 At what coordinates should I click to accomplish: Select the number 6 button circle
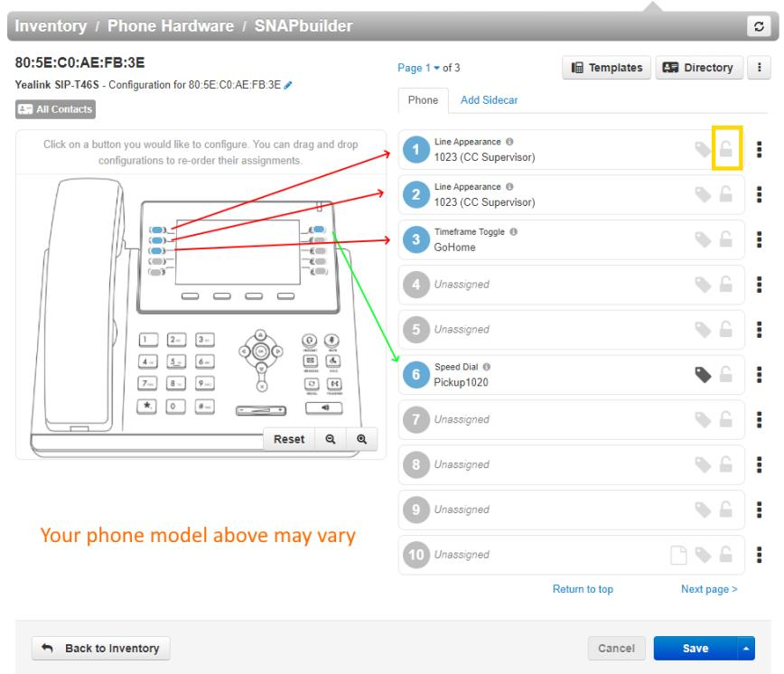pyautogui.click(x=416, y=375)
